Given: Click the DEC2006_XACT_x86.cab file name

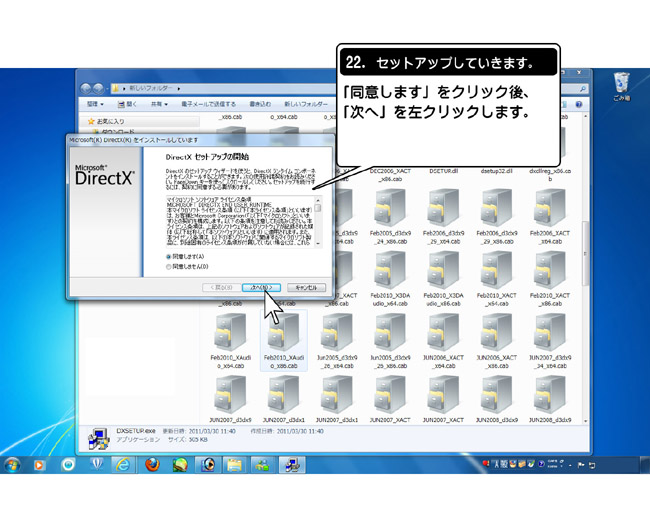Looking at the screenshot, I should [x=390, y=175].
